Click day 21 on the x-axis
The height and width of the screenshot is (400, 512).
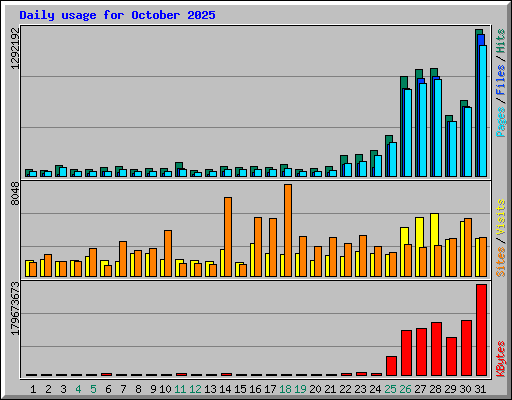coord(330,389)
